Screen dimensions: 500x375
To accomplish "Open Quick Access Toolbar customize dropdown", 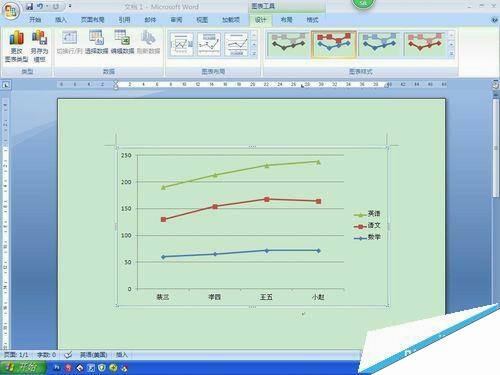I will (x=70, y=6).
